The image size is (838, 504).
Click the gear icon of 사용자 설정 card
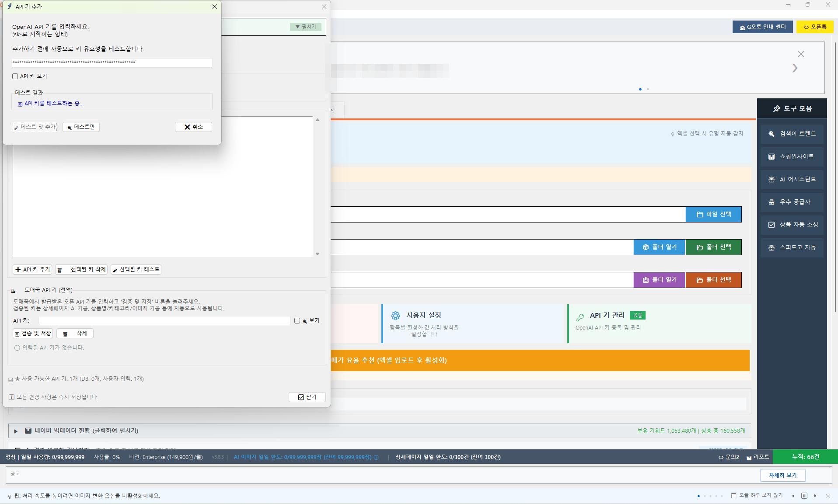[x=395, y=316]
